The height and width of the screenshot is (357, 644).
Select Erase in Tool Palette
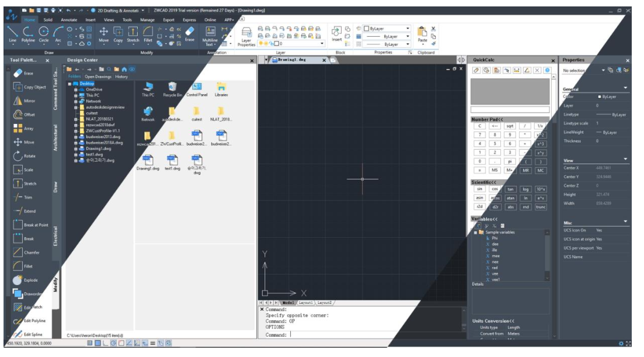click(x=24, y=73)
